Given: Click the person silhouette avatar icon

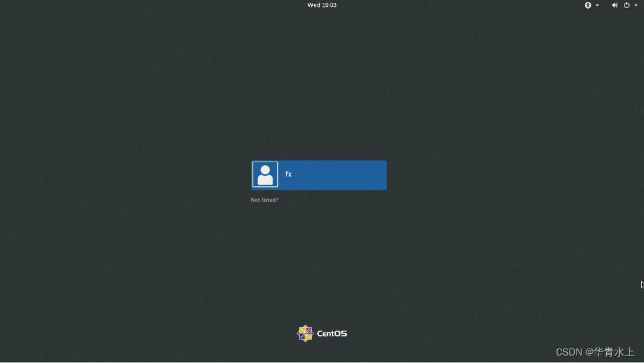Looking at the screenshot, I should [x=265, y=174].
